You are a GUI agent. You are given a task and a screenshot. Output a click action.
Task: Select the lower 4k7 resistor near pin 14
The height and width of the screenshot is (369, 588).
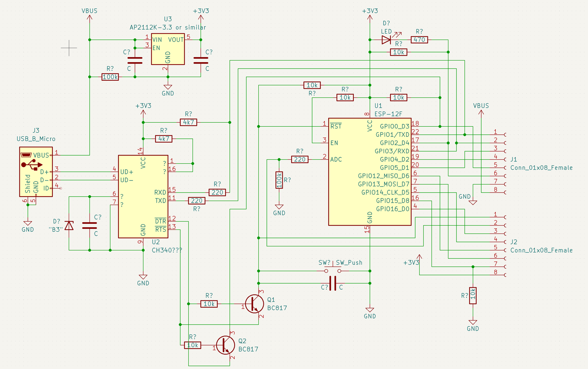(164, 139)
